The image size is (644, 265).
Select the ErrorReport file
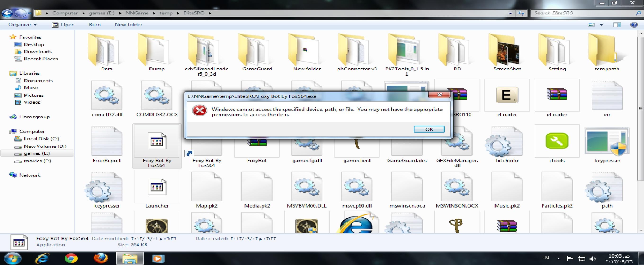(107, 145)
